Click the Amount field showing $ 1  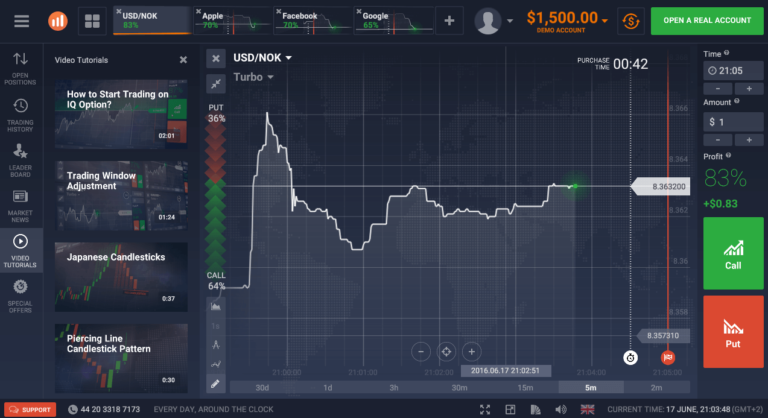[x=733, y=122]
